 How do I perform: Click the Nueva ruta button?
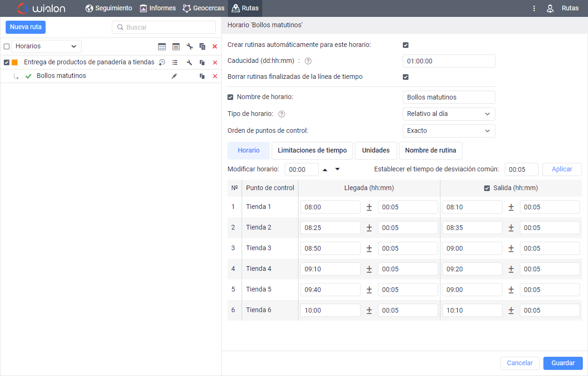click(26, 27)
